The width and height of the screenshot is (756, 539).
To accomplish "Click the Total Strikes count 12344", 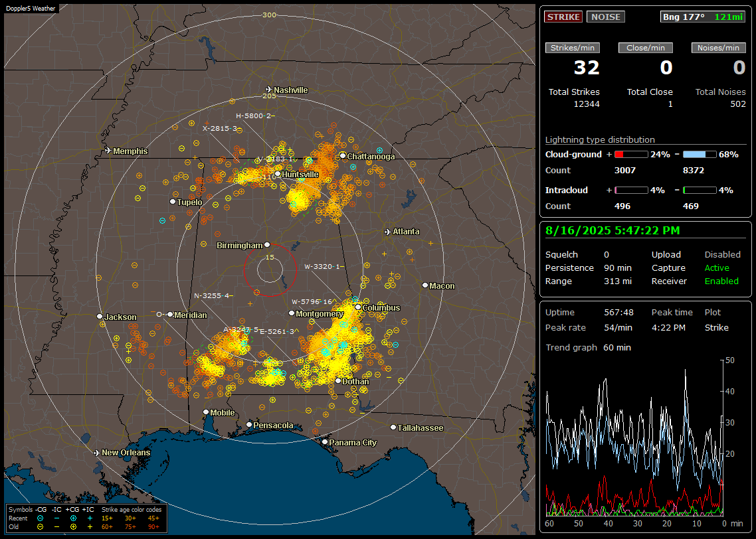I will tap(587, 104).
